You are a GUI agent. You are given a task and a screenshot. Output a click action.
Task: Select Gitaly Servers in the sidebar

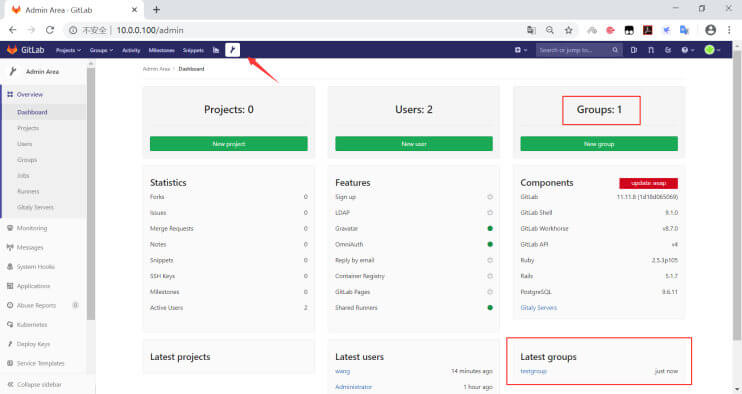35,207
